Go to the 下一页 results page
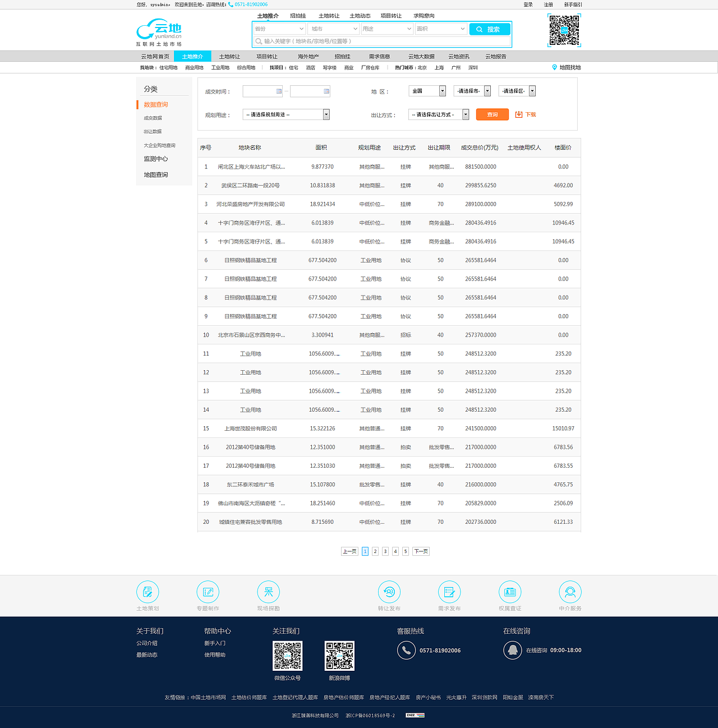Screen dimensions: 718x728 pyautogui.click(x=421, y=551)
